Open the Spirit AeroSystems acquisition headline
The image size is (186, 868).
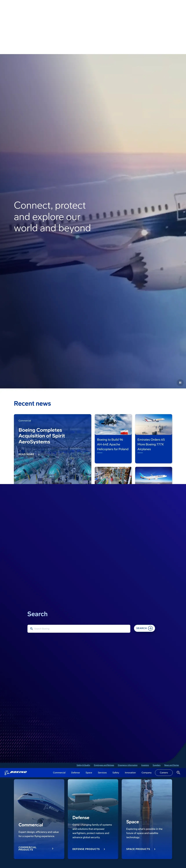coord(42,436)
